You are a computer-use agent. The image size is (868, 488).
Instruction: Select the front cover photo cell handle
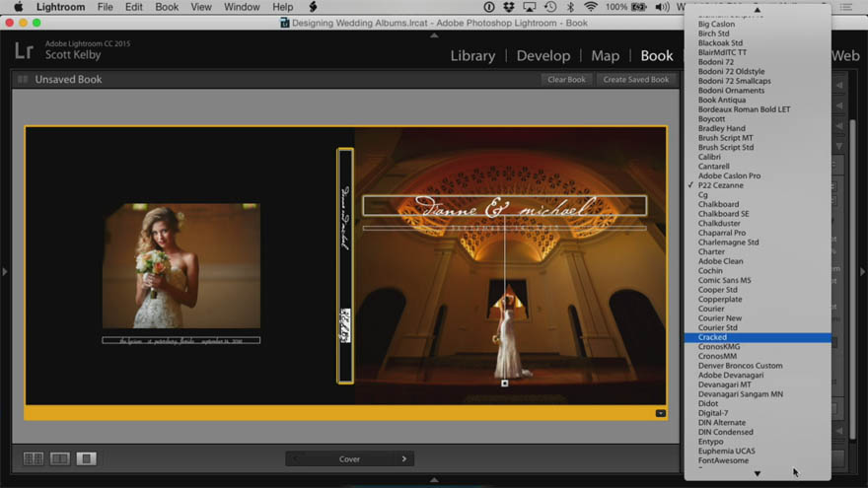[504, 383]
